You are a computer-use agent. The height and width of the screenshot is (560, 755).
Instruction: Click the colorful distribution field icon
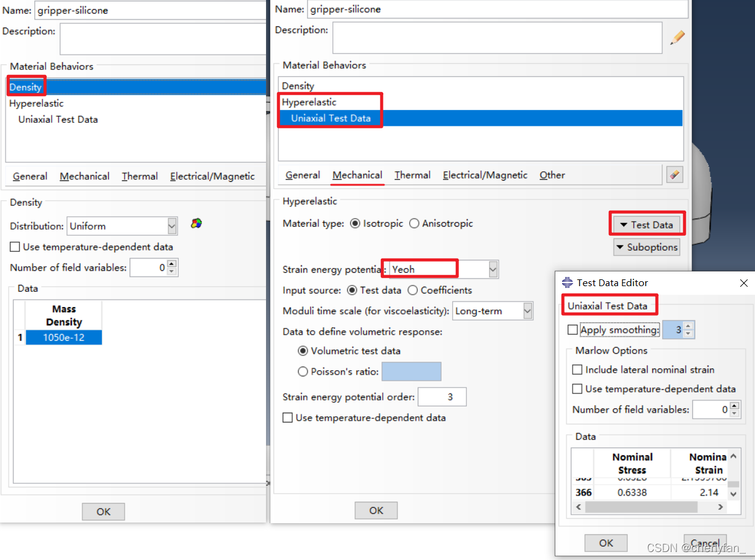[x=196, y=224]
